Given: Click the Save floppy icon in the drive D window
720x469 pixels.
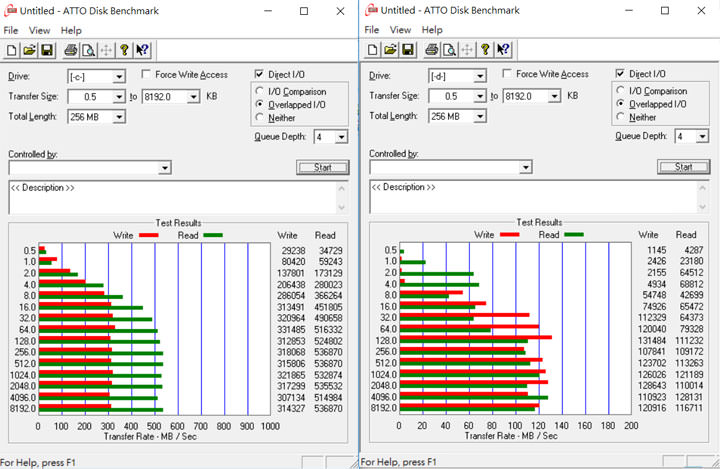Looking at the screenshot, I should 408,50.
